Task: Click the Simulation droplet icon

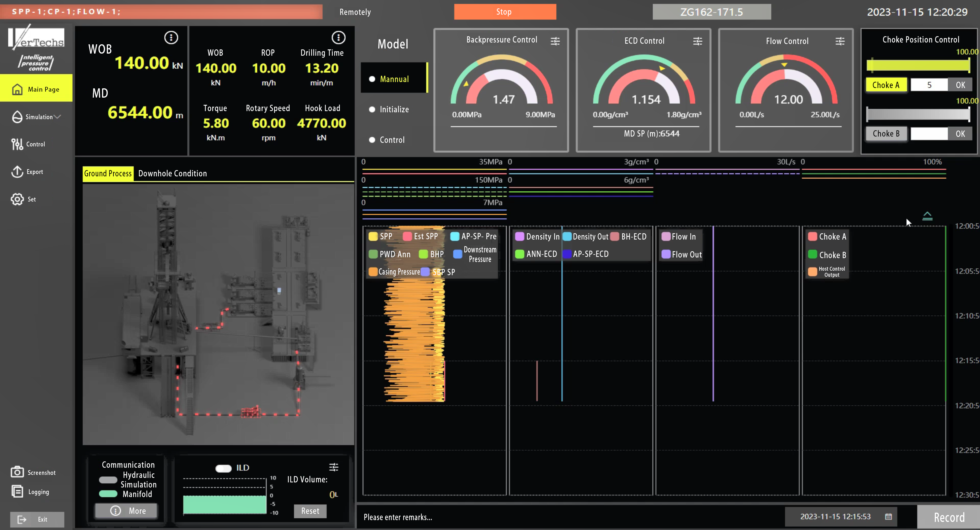Action: [17, 117]
